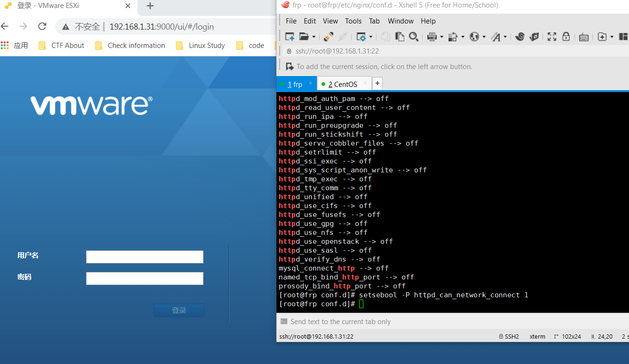Expand the font selector dropdown arrow

[504, 37]
